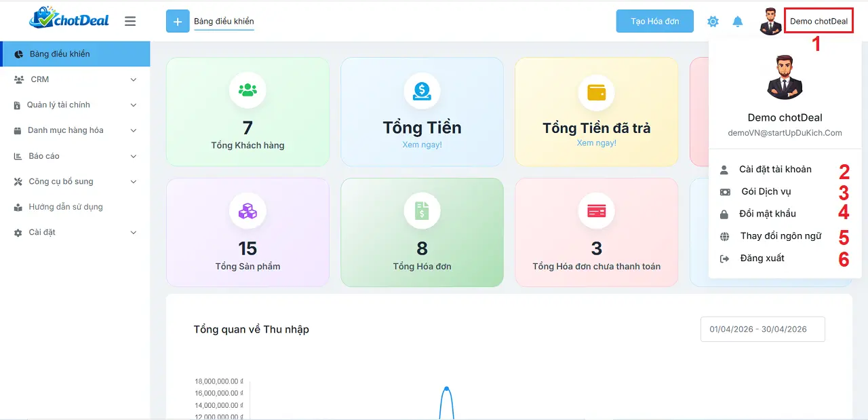Viewport: 868px width, 420px height.
Task: Click the Demo chotDeal profile avatar
Action: point(770,21)
